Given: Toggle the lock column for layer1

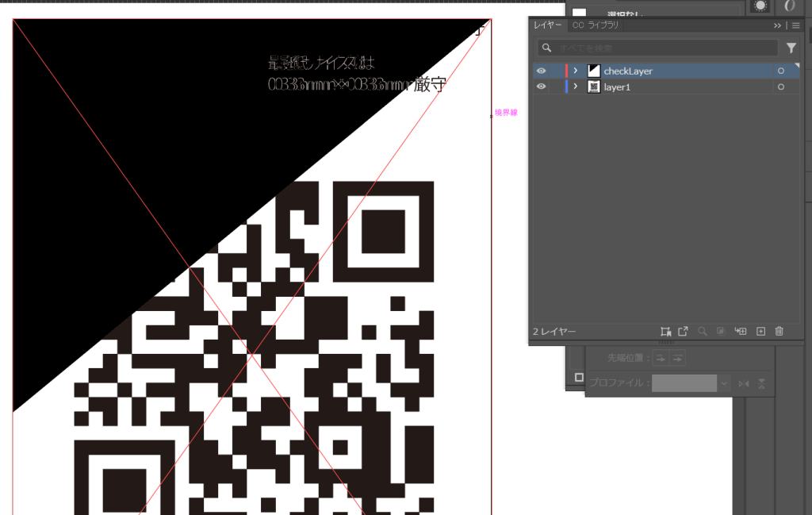Looking at the screenshot, I should pos(556,86).
